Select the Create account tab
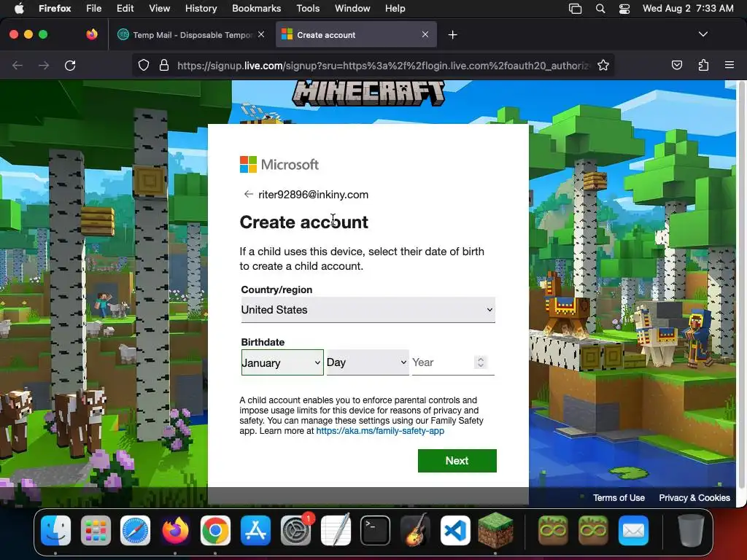The width and height of the screenshot is (747, 560). [356, 35]
